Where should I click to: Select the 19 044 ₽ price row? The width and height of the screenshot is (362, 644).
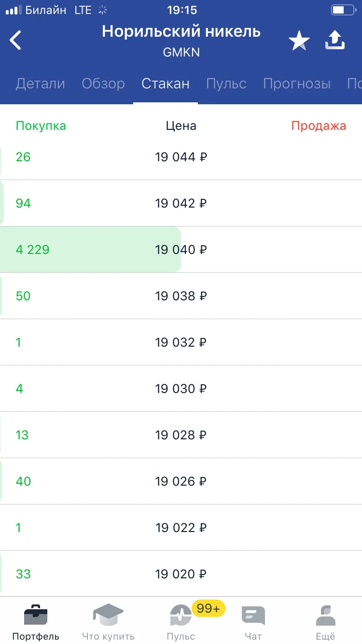coord(181,157)
